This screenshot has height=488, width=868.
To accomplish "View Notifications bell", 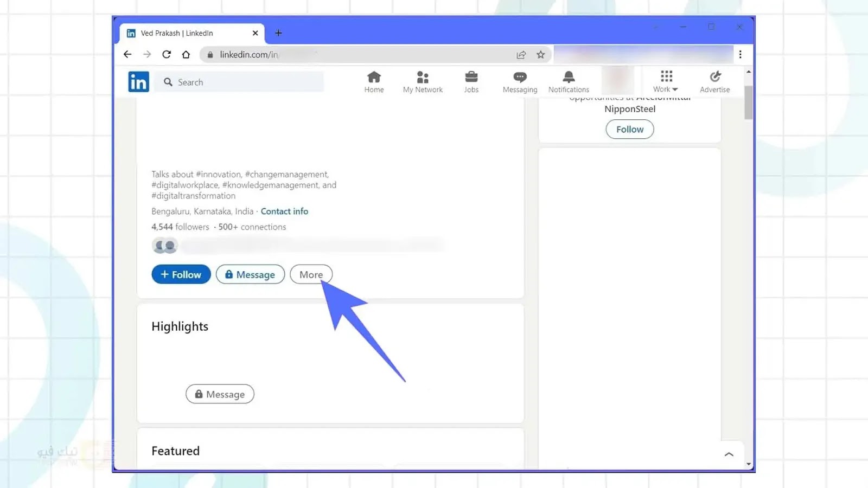I will (x=569, y=82).
